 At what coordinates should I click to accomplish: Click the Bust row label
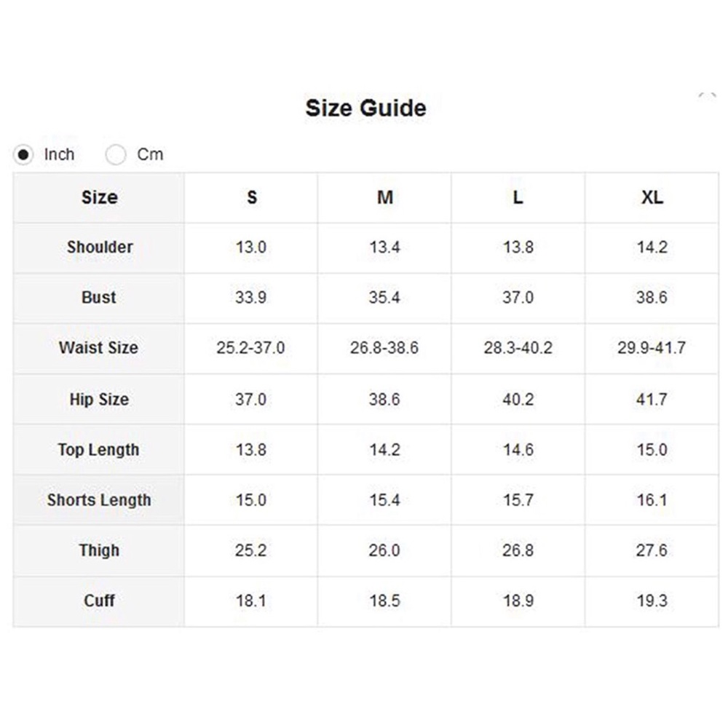(99, 298)
